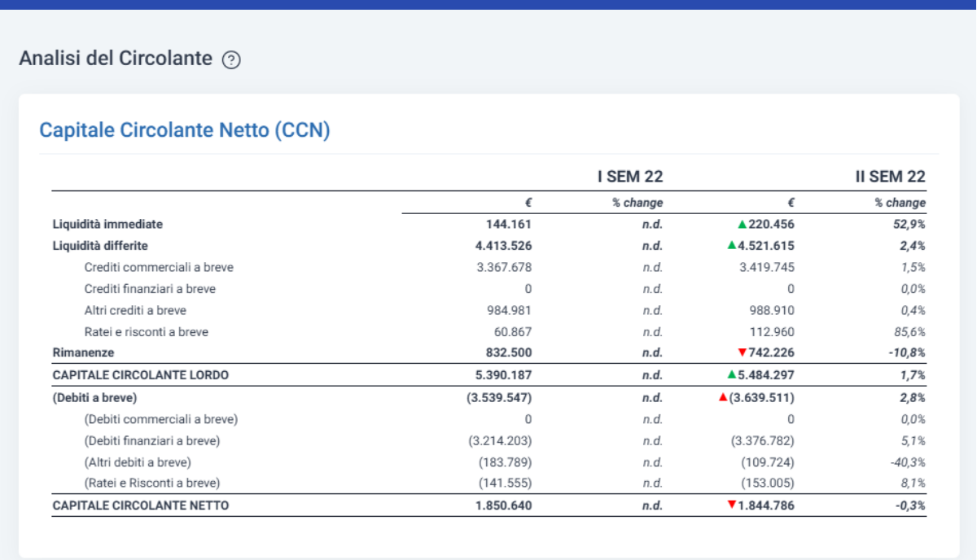
Task: Click green up arrow next to 5.484.297
Action: (x=731, y=375)
